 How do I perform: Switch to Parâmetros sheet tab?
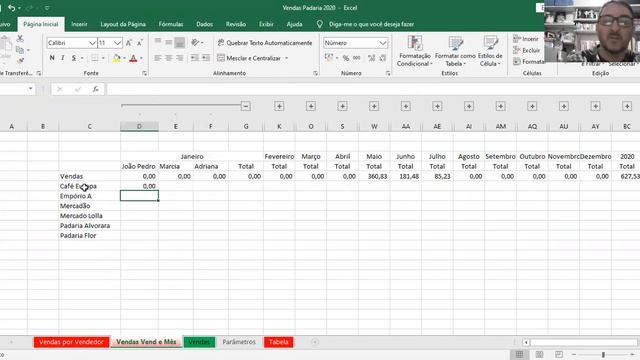pos(239,342)
